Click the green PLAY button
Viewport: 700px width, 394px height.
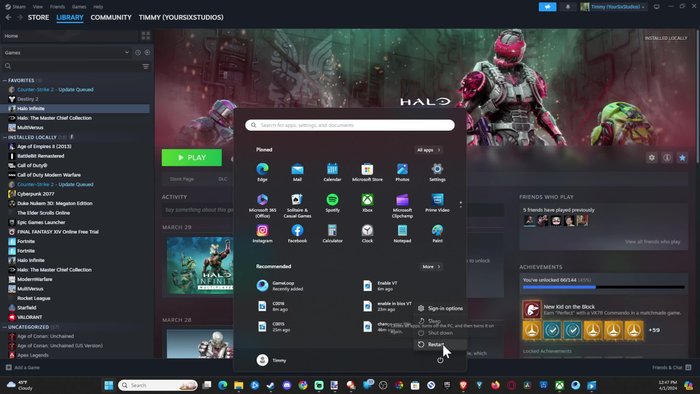coord(192,158)
